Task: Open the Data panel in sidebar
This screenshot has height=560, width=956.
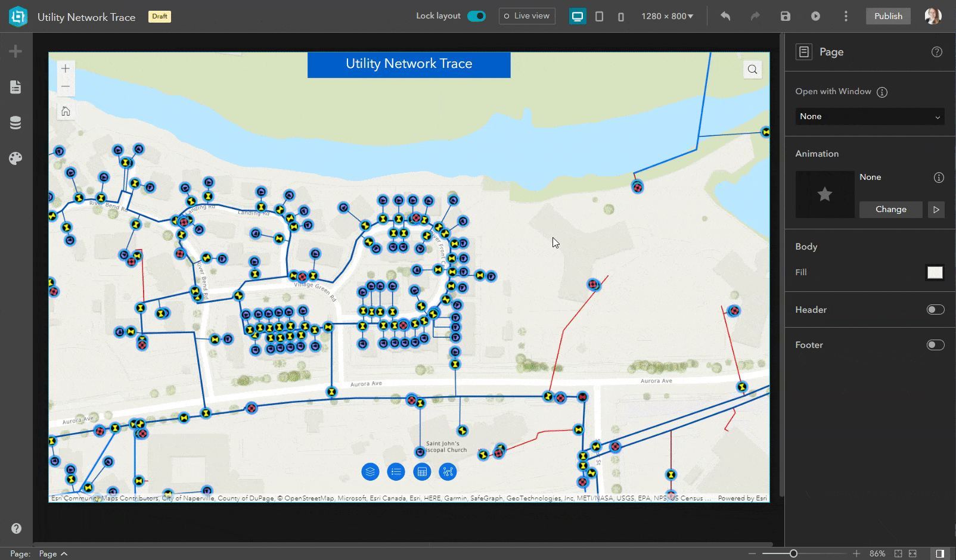Action: click(x=15, y=123)
